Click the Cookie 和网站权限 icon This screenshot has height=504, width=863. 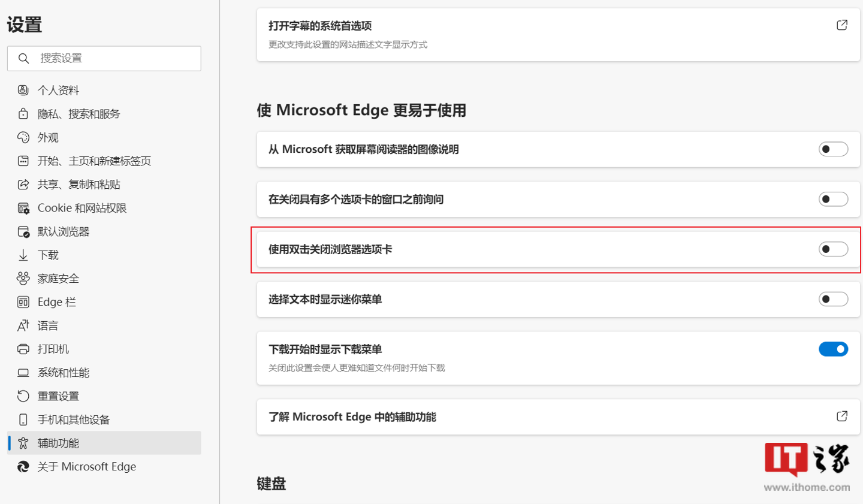pos(23,208)
